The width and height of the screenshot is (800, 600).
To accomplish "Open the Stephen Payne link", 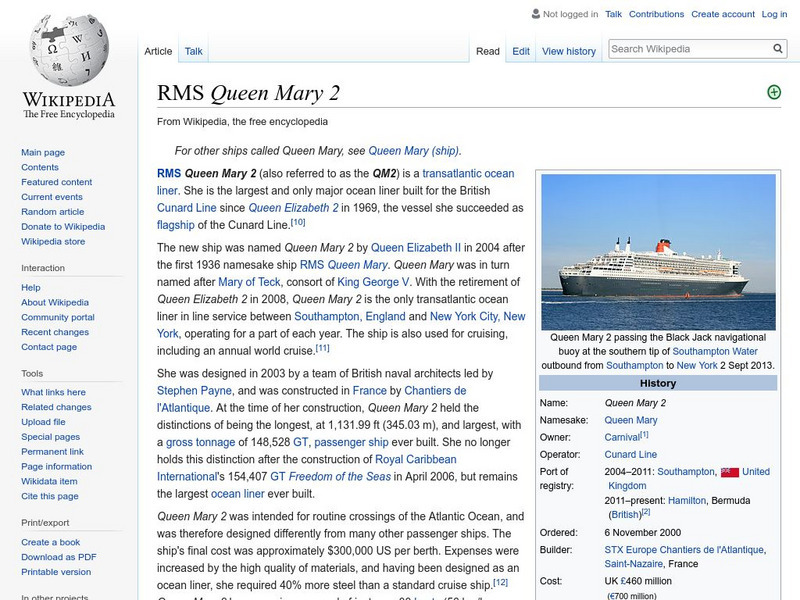I will (x=194, y=391).
